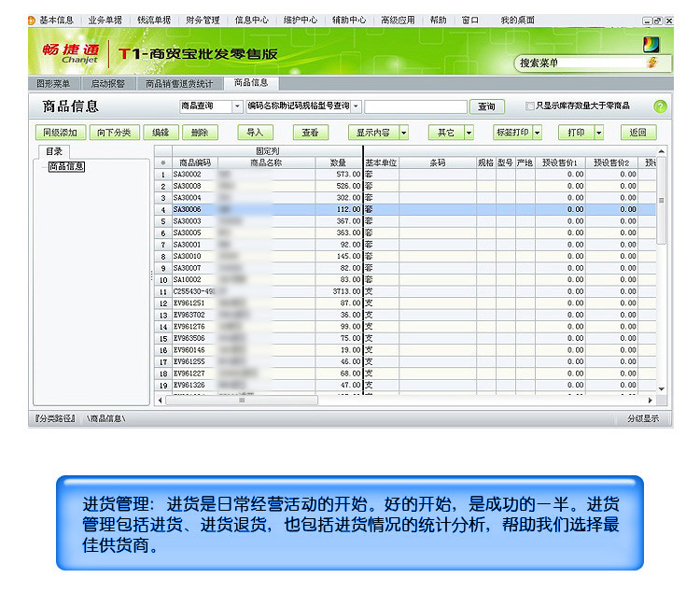Expand the 标签打印 dropdown arrow
This screenshot has width=700, height=592.
pos(538,133)
